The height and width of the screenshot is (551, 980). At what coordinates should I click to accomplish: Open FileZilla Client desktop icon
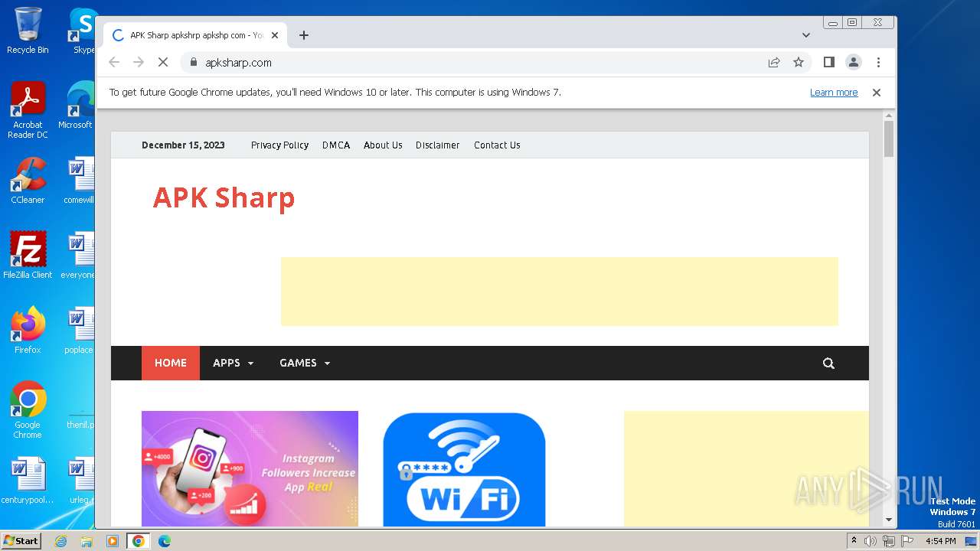point(28,256)
